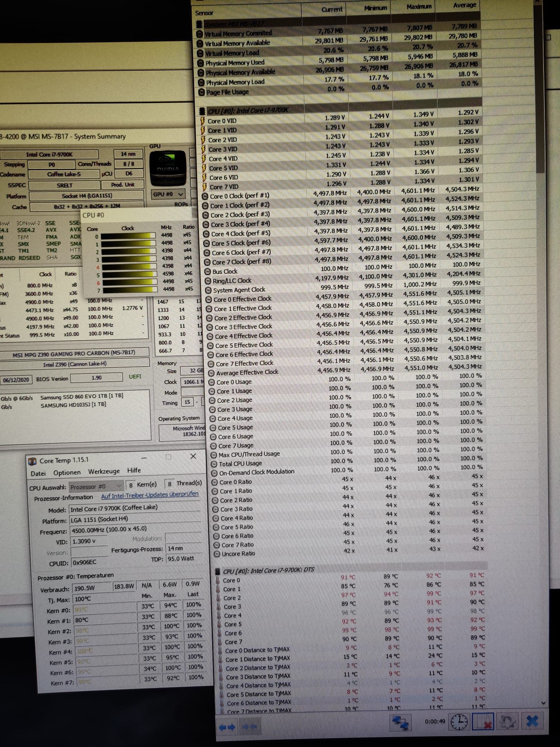The image size is (560, 747).
Task: Click the Auf Intel-Treiber-Updates überprüfen link
Action: (150, 495)
